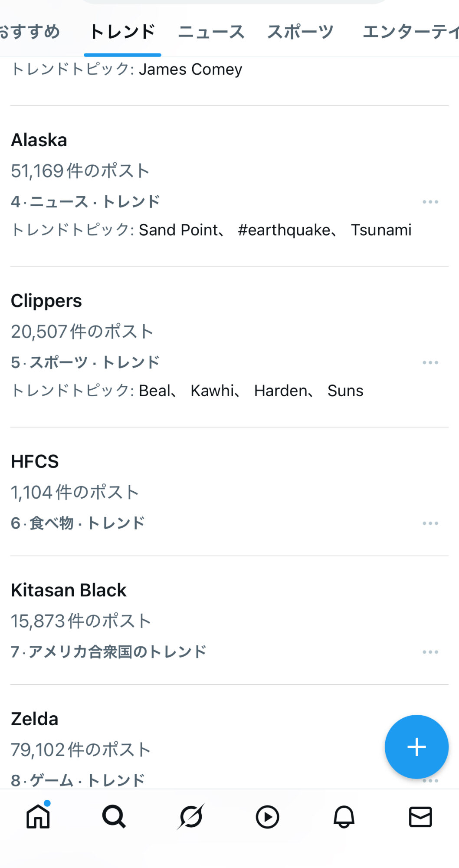Open the Grok slashed-circle icon
The width and height of the screenshot is (459, 868).
click(x=191, y=817)
